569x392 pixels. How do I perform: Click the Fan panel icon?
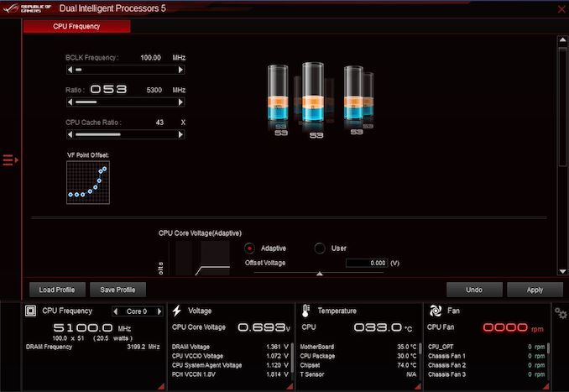coord(435,311)
